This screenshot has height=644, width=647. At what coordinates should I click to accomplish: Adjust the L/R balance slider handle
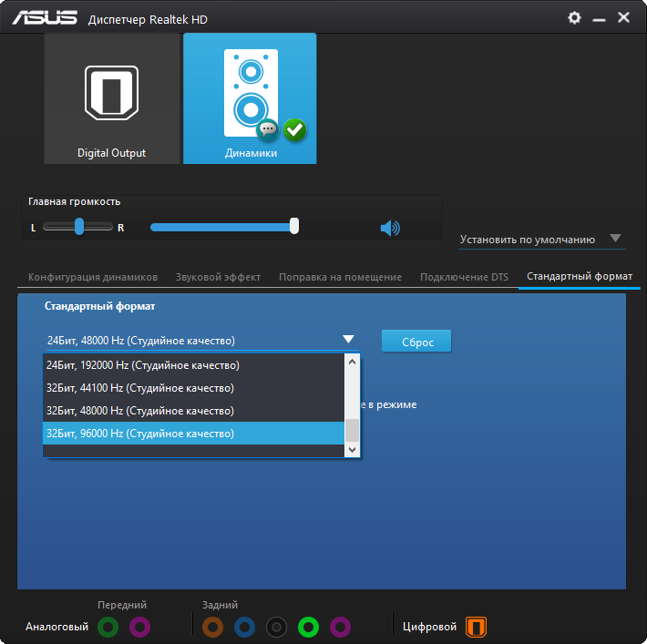(79, 227)
